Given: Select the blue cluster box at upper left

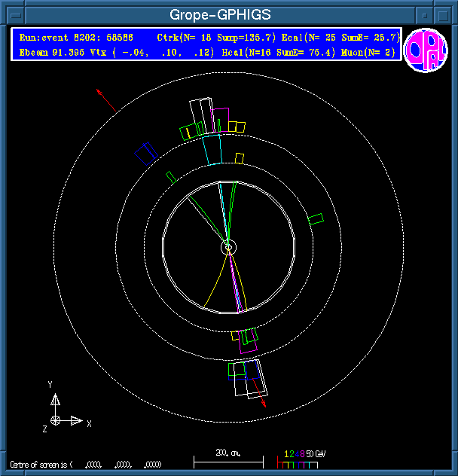Looking at the screenshot, I should click(145, 153).
